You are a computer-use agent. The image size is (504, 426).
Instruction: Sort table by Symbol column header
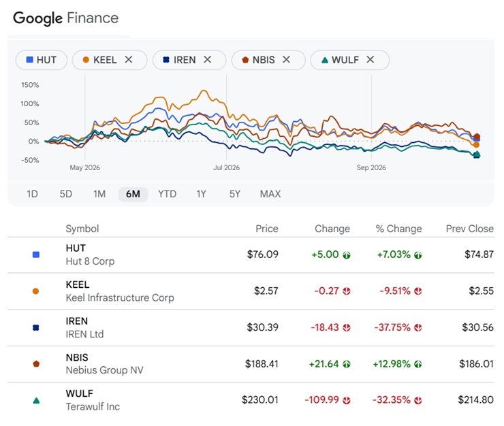pyautogui.click(x=82, y=229)
